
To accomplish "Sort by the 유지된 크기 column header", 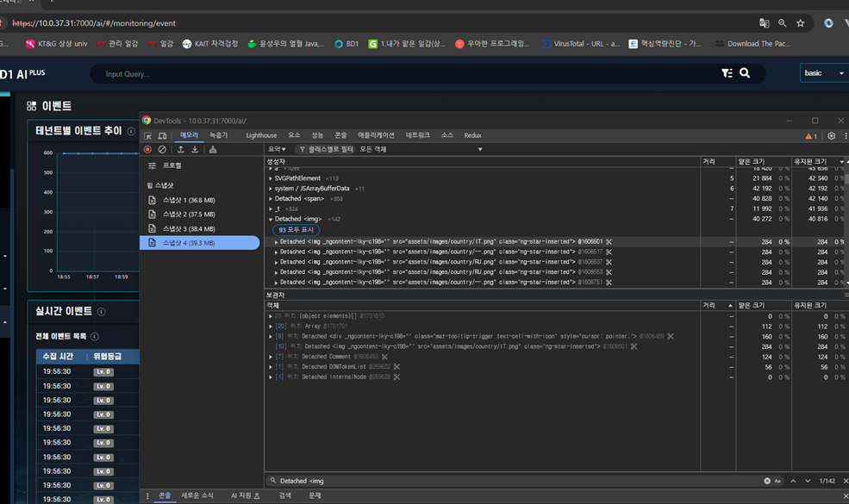I will [808, 161].
